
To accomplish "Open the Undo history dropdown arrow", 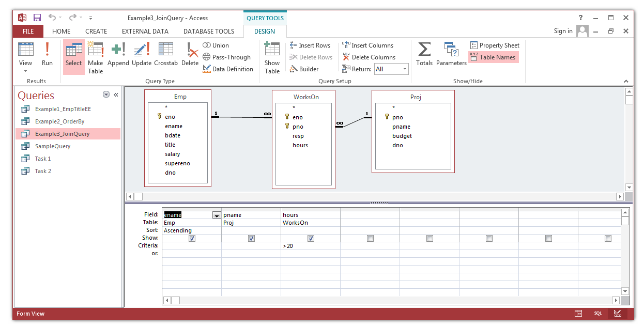I will click(x=61, y=18).
